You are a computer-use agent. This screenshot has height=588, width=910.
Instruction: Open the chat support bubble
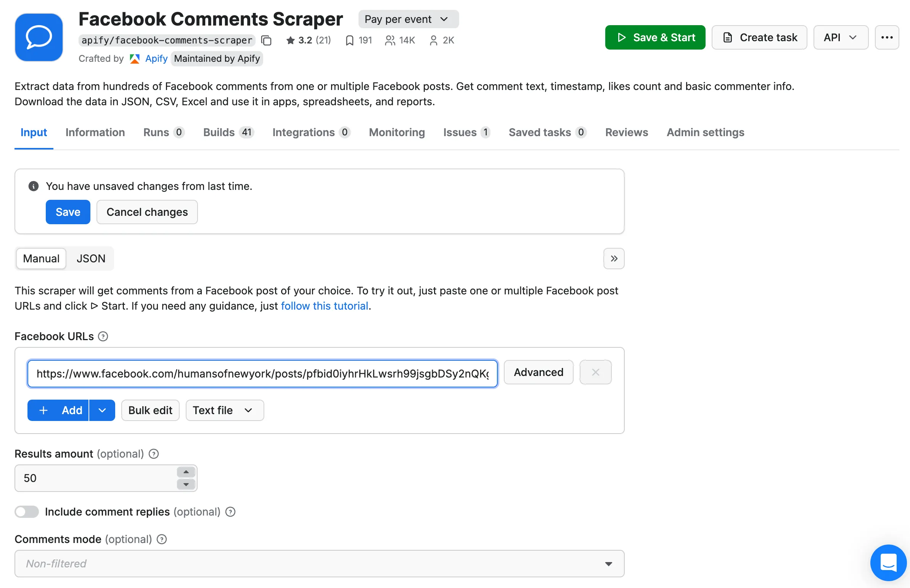tap(888, 562)
